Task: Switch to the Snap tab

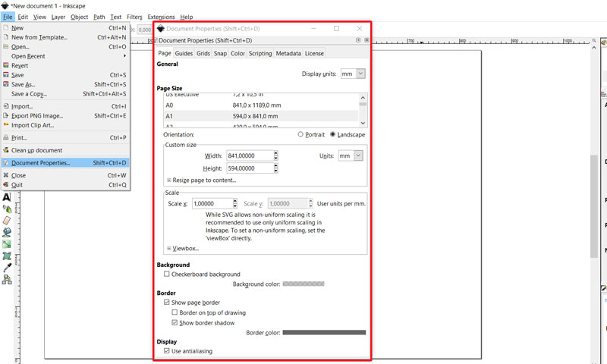Action: click(220, 53)
